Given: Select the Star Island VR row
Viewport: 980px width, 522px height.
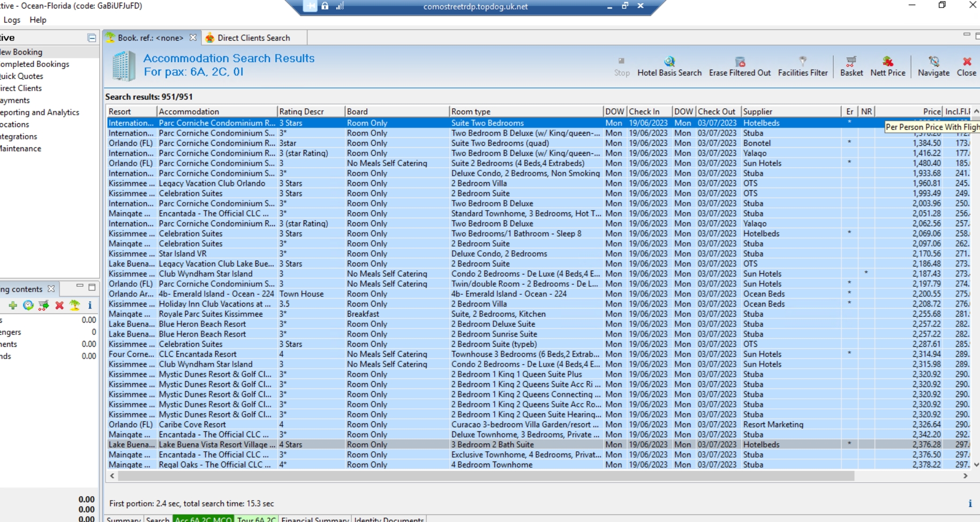Looking at the screenshot, I should (x=539, y=253).
